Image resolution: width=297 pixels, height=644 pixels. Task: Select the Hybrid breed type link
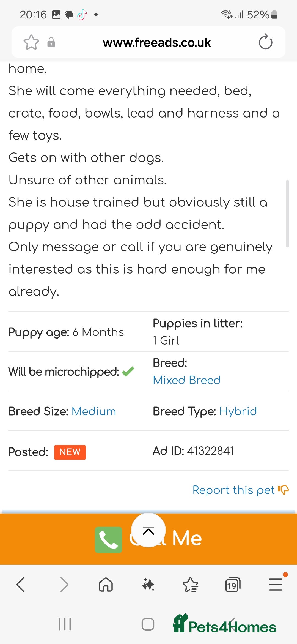pos(238,411)
